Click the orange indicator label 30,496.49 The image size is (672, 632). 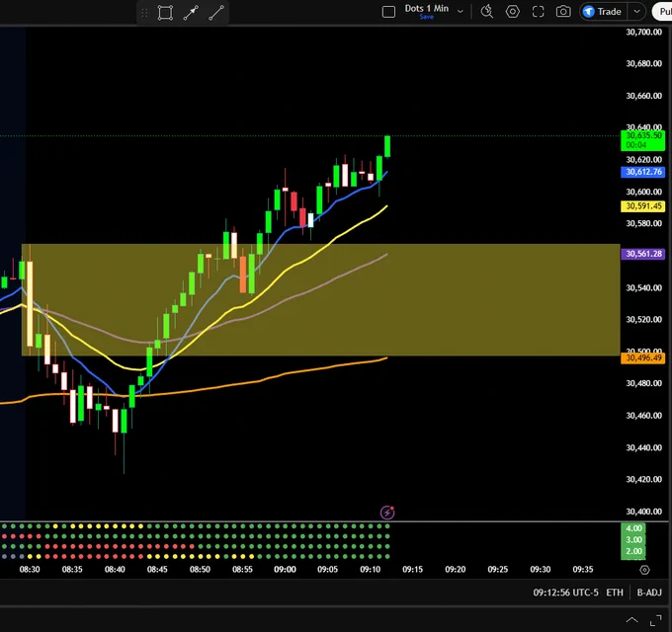[x=643, y=357]
